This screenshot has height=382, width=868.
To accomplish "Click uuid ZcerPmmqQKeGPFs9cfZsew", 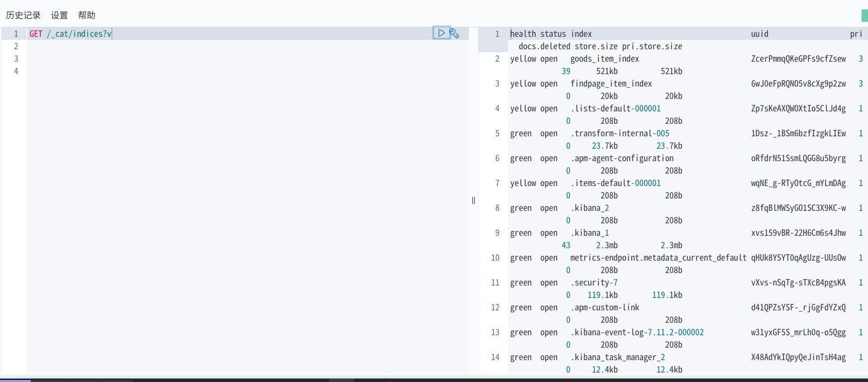I will click(798, 59).
